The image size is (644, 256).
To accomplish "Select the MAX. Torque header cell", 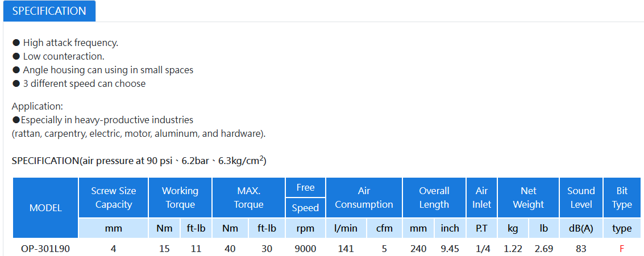I will (248, 198).
